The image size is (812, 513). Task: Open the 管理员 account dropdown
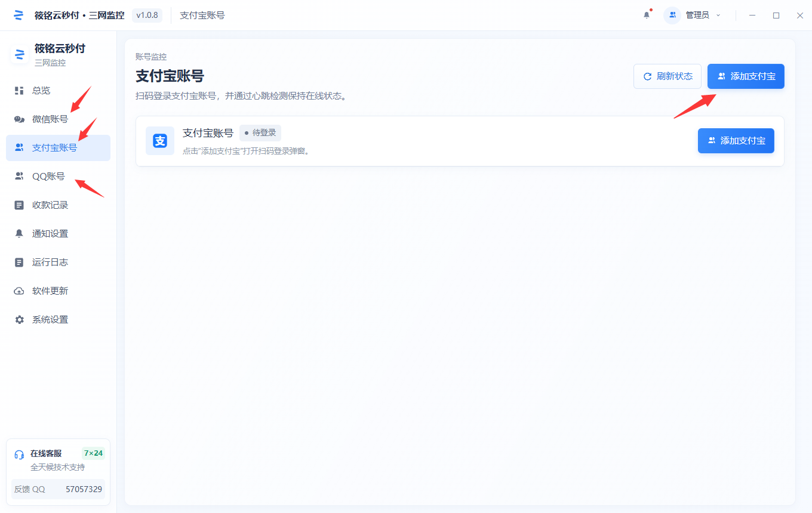pyautogui.click(x=694, y=15)
